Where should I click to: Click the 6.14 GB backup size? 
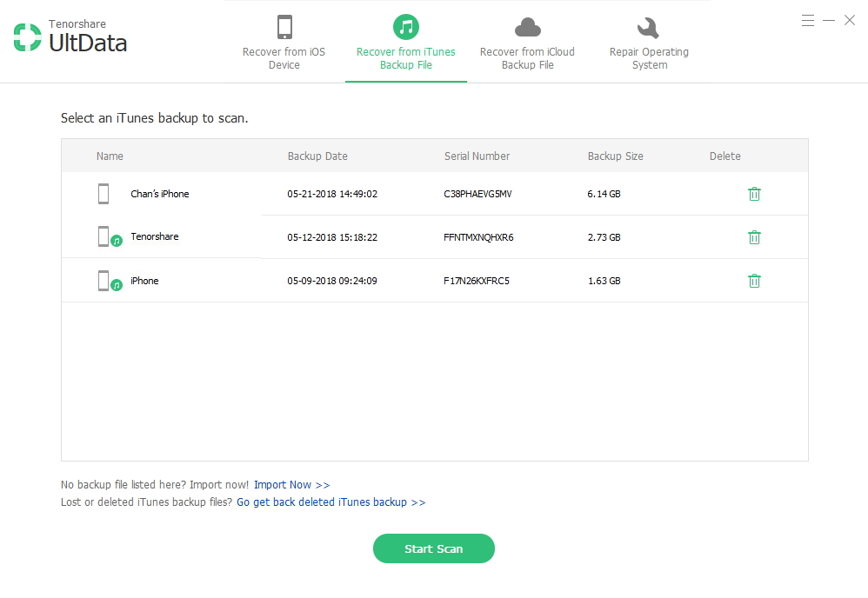[x=604, y=194]
